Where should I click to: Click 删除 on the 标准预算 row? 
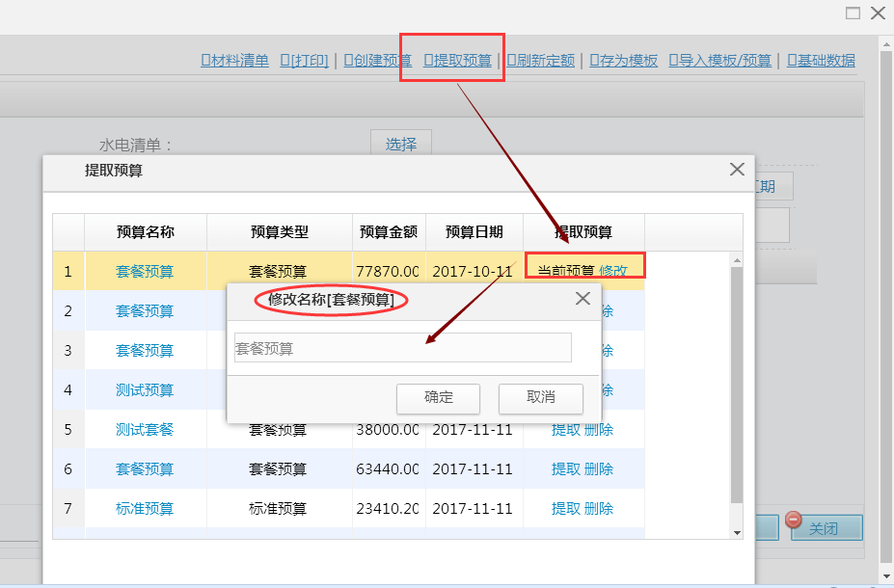click(600, 508)
